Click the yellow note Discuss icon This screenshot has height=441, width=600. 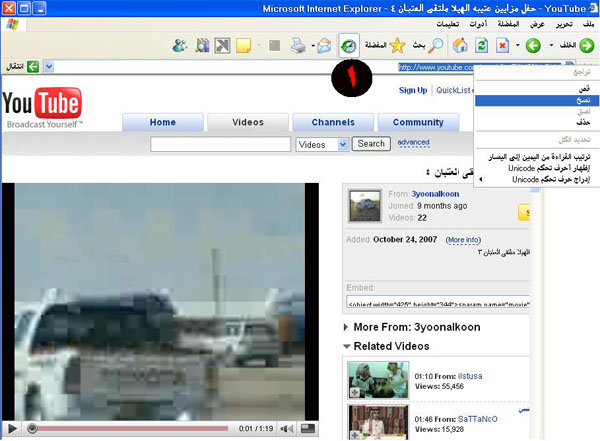click(x=243, y=46)
